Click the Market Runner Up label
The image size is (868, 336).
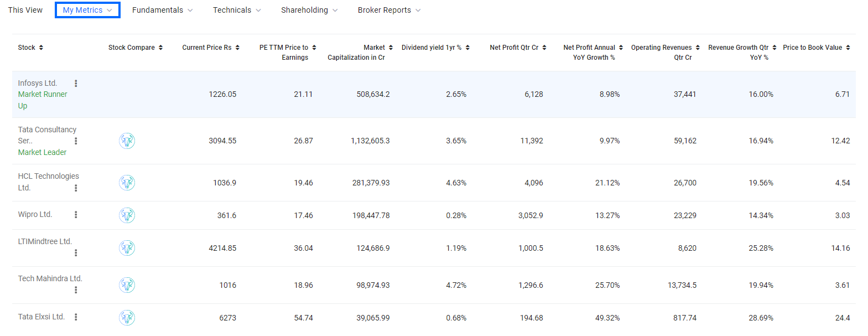point(43,100)
